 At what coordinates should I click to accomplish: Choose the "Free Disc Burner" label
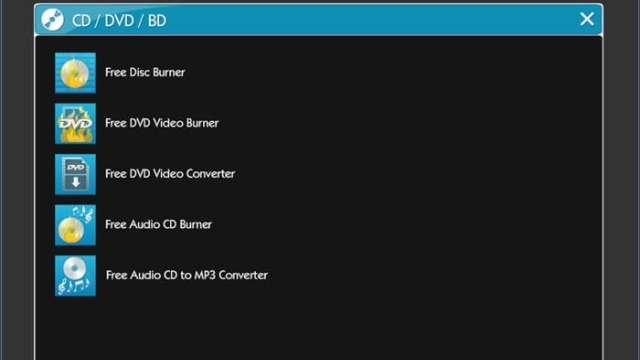pyautogui.click(x=145, y=72)
